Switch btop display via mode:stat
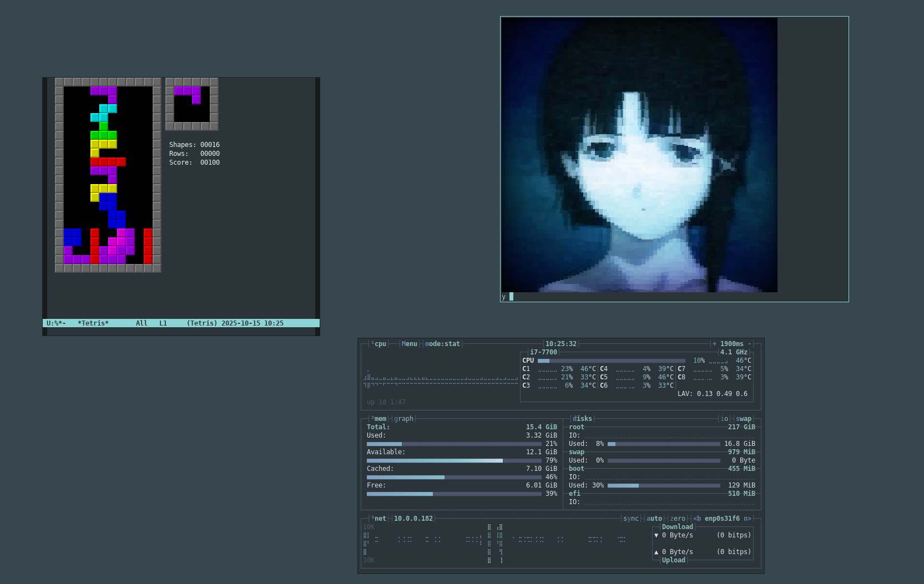This screenshot has width=924, height=584. (x=442, y=344)
